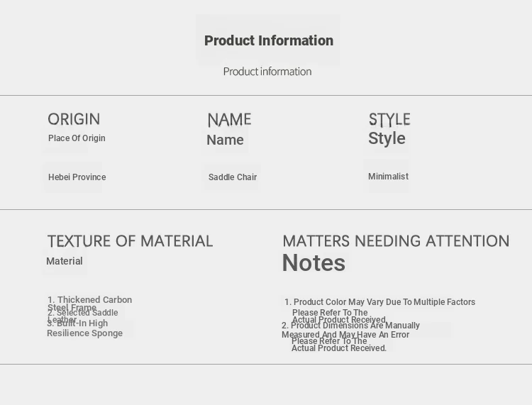This screenshot has width=532, height=405.
Task: Click the last Actual Product Received line
Action: coord(339,348)
